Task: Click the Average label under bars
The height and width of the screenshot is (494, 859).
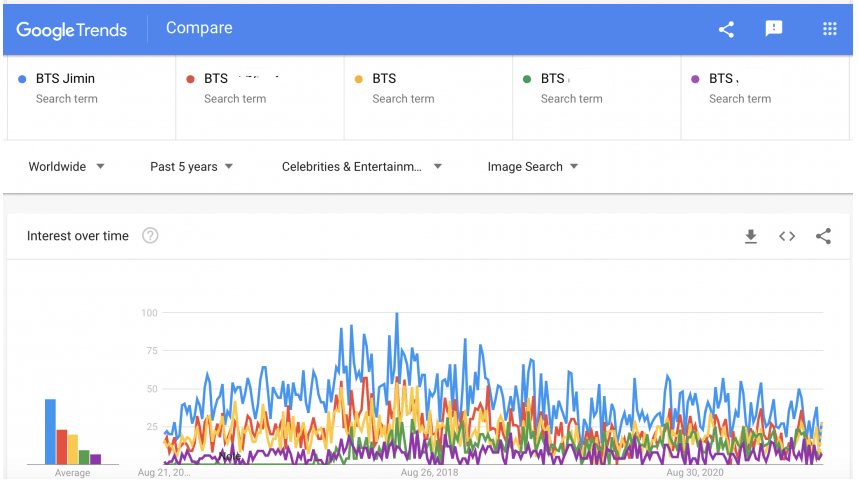Action: pyautogui.click(x=72, y=473)
